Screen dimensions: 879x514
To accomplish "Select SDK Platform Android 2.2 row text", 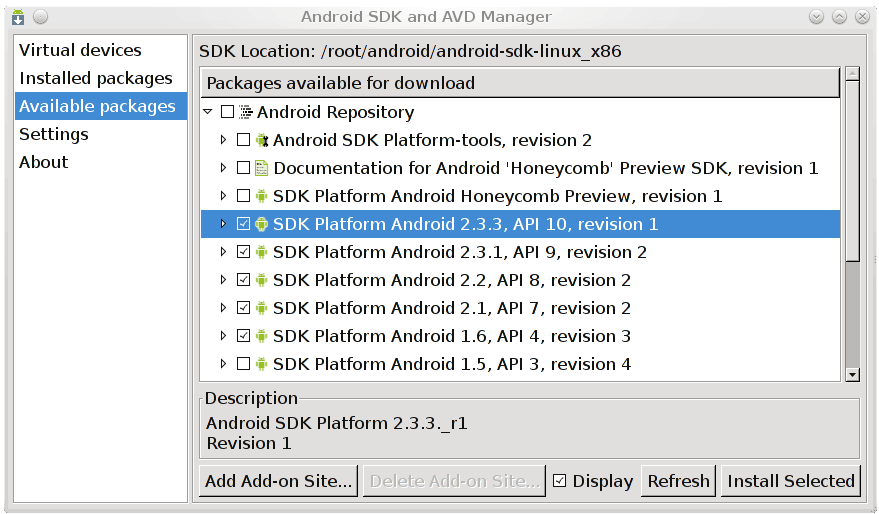I will click(452, 280).
